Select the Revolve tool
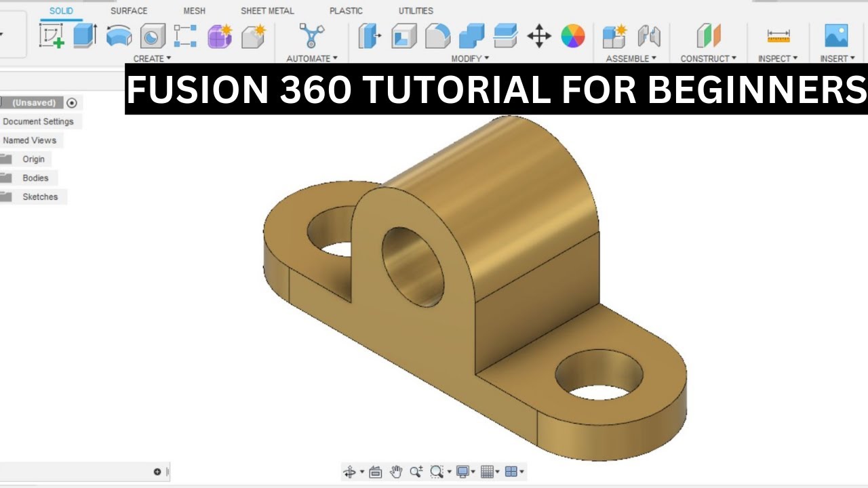 coord(119,36)
